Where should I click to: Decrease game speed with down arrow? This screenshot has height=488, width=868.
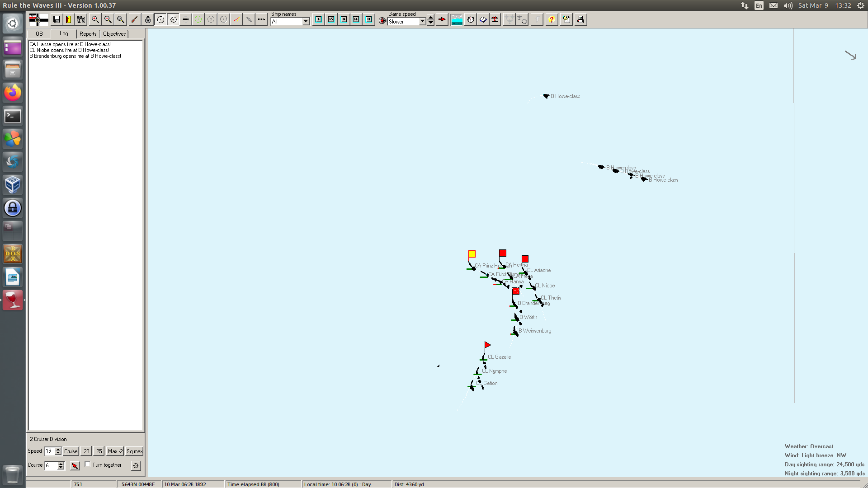(x=431, y=23)
